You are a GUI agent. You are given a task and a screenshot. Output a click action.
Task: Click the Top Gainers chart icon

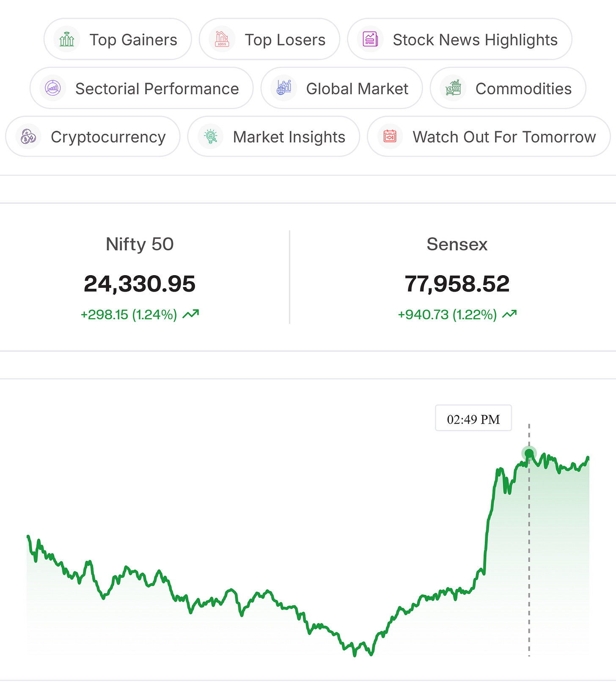(67, 39)
